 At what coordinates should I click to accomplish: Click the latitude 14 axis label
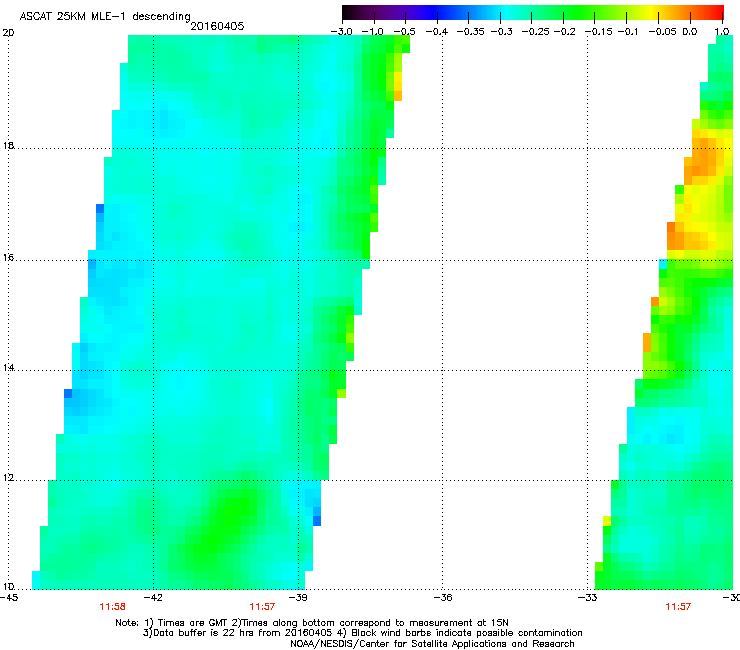click(x=8, y=368)
